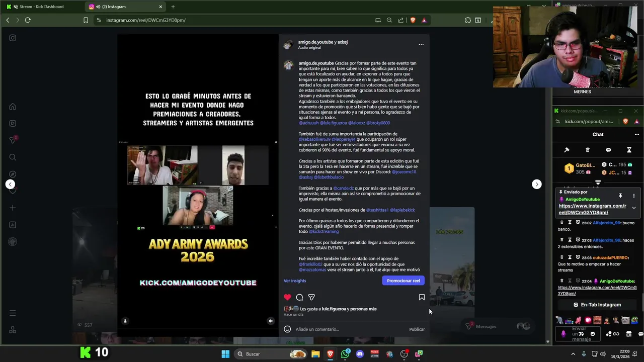Image resolution: width=644 pixels, height=362 pixels.
Task: Click the trash icon in Kick chat toolbar
Action: [588, 150]
